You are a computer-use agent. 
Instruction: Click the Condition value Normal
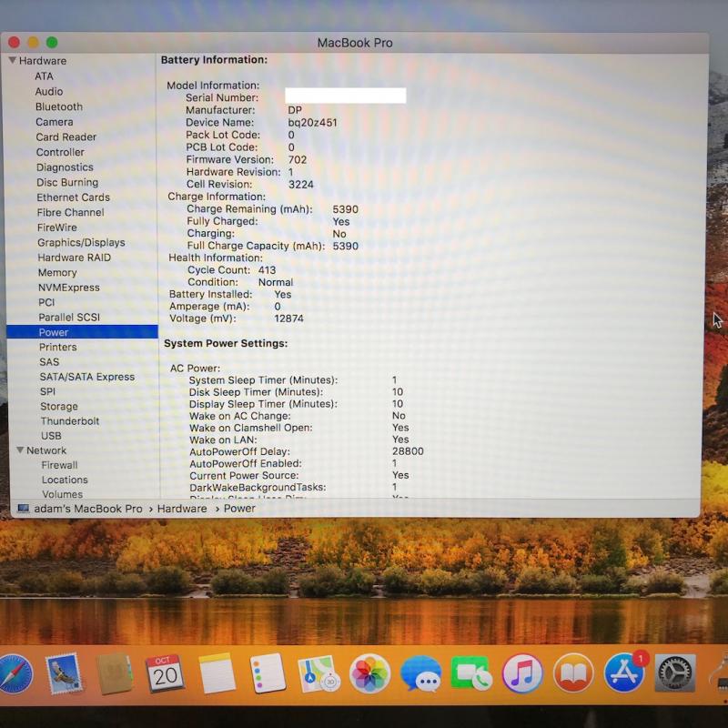pos(276,282)
